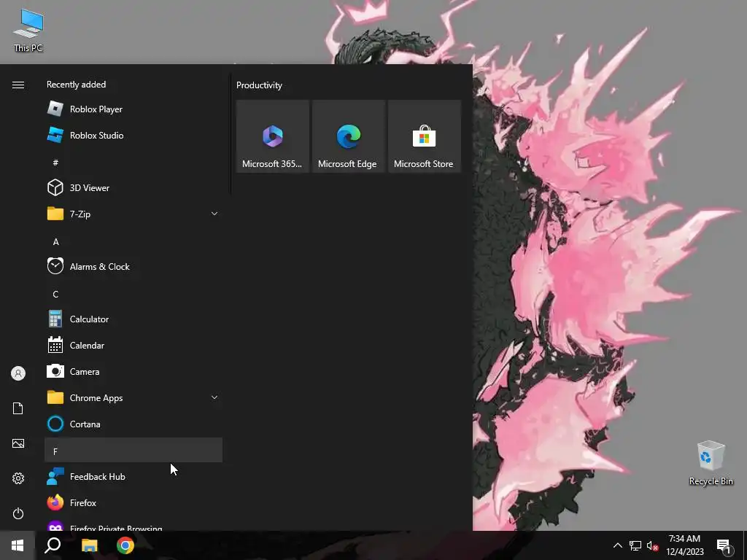Open the Microsoft Store tile
The height and width of the screenshot is (560, 747).
pos(424,136)
